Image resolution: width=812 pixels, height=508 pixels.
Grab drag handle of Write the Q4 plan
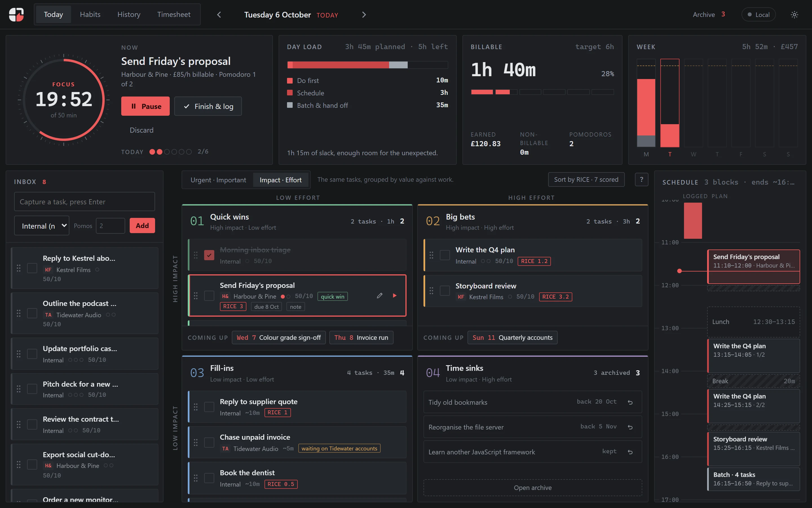431,255
